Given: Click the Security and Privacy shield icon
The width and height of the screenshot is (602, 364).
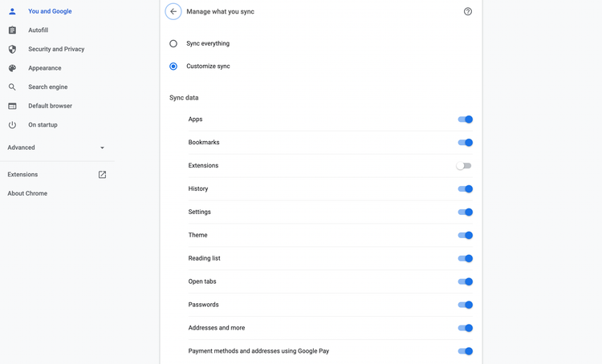Looking at the screenshot, I should point(12,49).
